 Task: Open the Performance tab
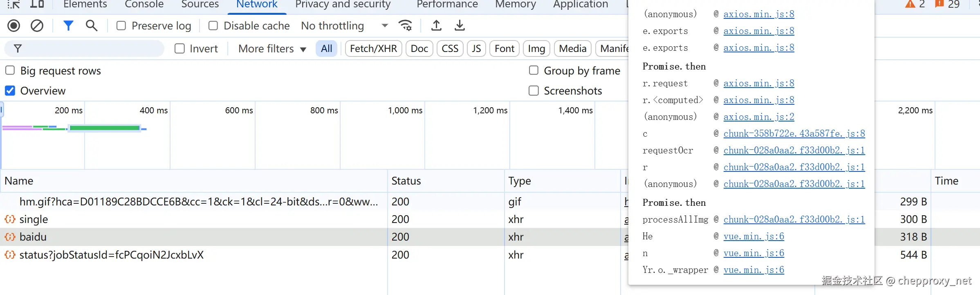coord(447,5)
